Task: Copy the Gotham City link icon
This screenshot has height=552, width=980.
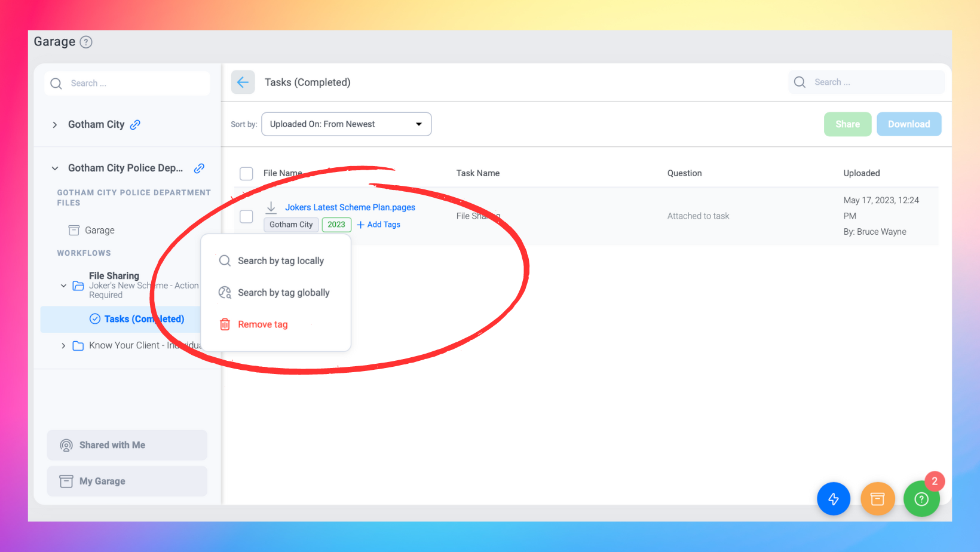Action: coord(136,124)
